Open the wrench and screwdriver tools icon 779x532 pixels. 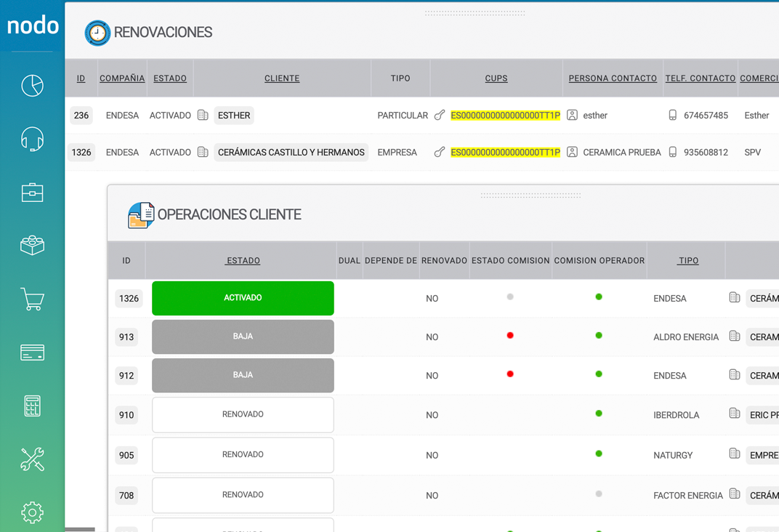(x=32, y=459)
